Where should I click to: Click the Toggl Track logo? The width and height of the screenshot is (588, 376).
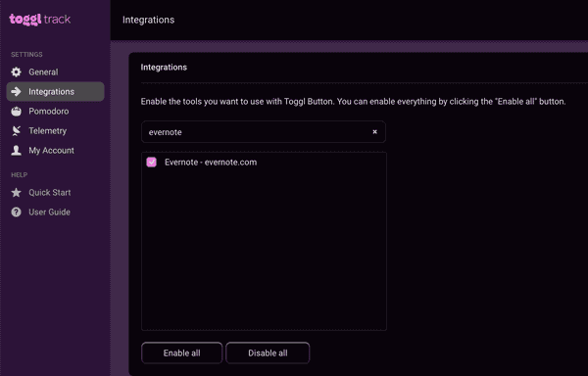click(40, 20)
